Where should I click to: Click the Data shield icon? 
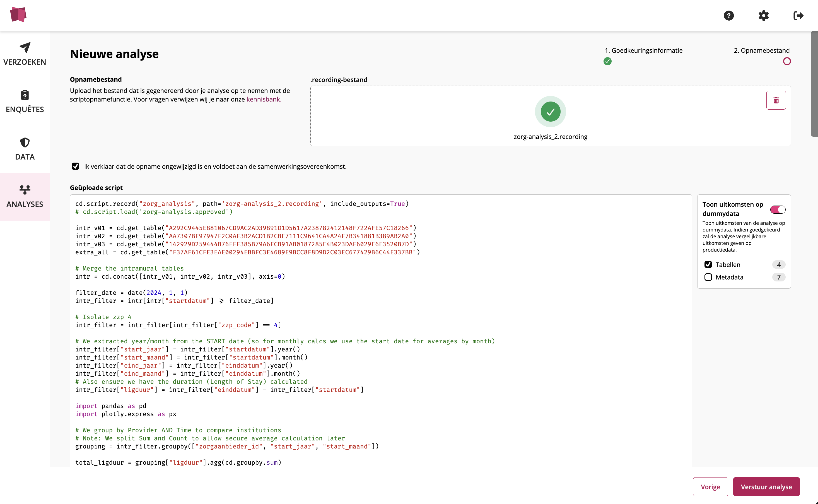25,143
